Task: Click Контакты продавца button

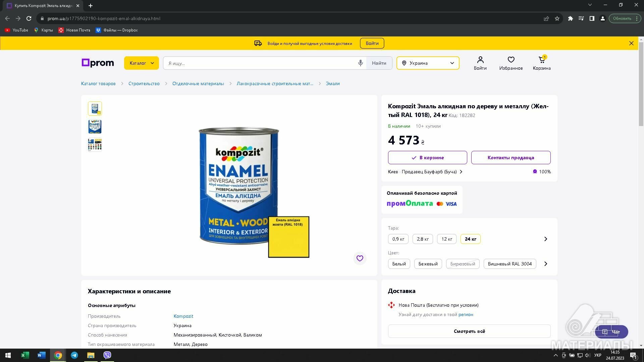Action: click(x=511, y=158)
